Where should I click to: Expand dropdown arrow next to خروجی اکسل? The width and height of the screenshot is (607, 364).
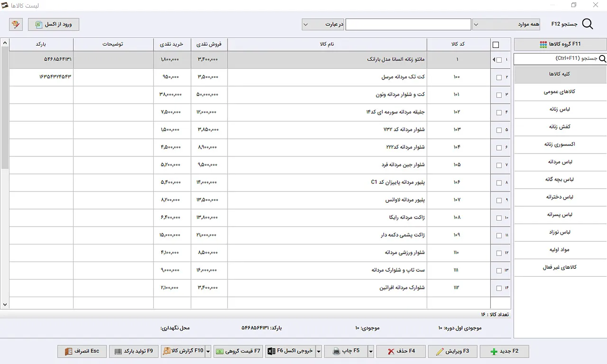(x=319, y=351)
